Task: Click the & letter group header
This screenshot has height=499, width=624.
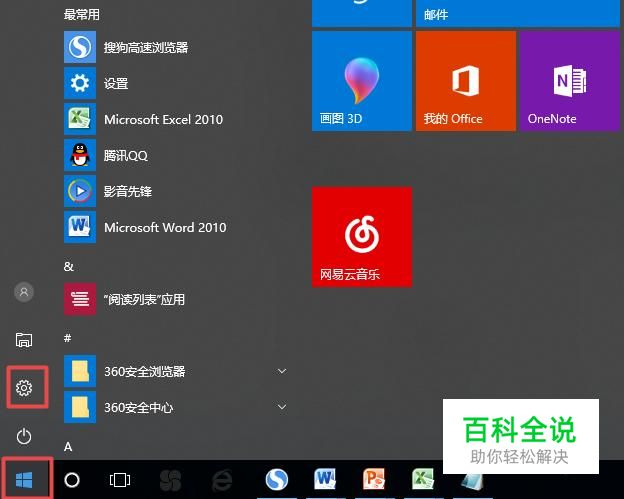Action: tap(68, 266)
